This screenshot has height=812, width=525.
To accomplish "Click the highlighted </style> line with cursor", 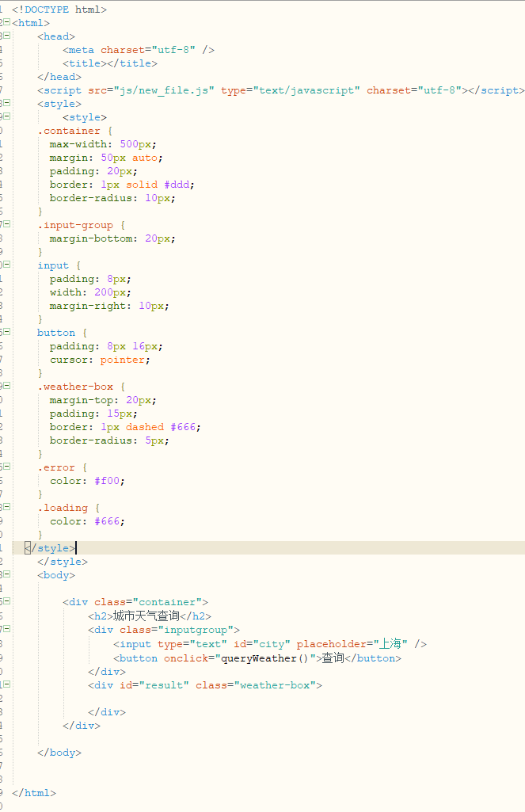I will pyautogui.click(x=268, y=548).
